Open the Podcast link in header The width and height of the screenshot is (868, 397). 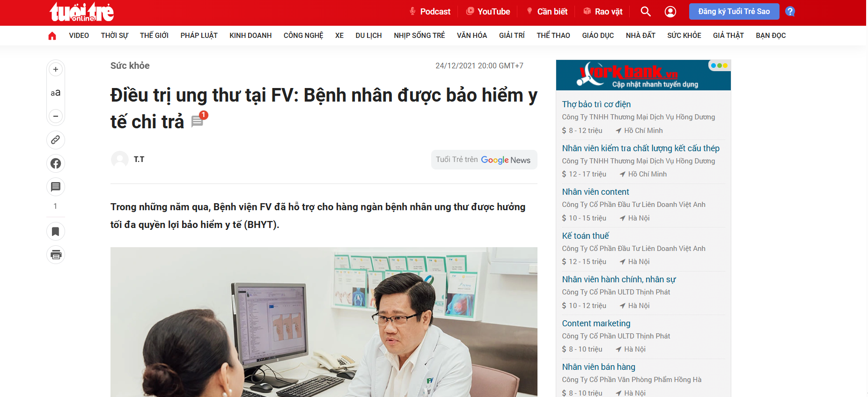430,12
